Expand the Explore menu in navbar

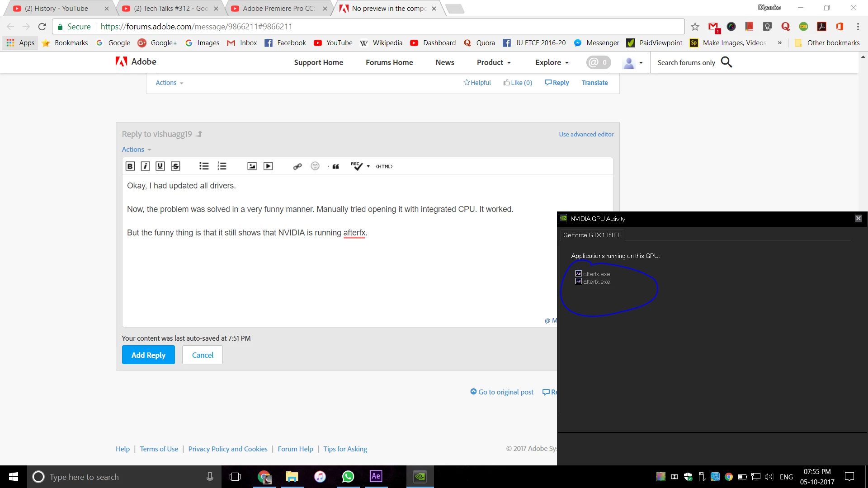(x=552, y=62)
